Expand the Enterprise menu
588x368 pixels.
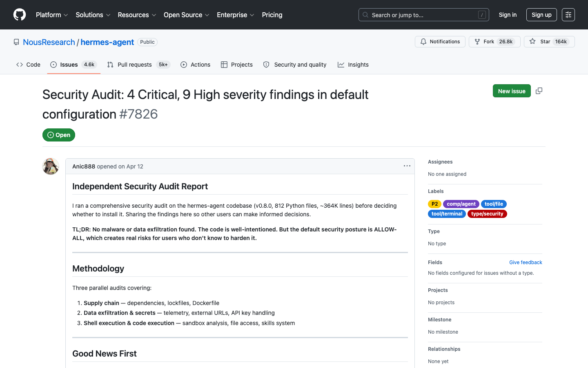(236, 15)
